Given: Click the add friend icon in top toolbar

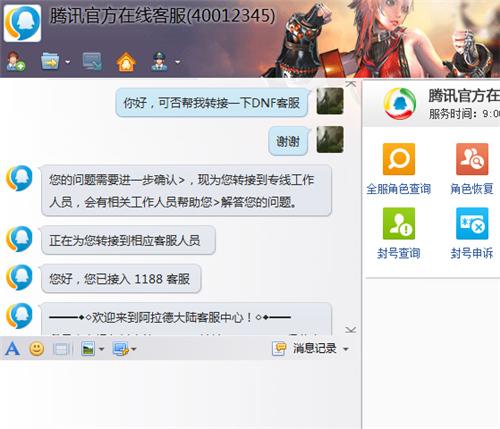Looking at the screenshot, I should coord(15,61).
